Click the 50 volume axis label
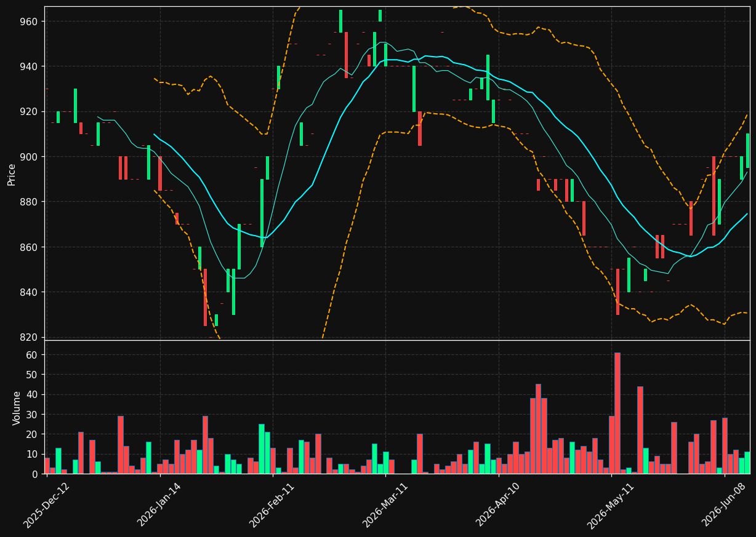Image resolution: width=756 pixels, height=537 pixels. 33,375
